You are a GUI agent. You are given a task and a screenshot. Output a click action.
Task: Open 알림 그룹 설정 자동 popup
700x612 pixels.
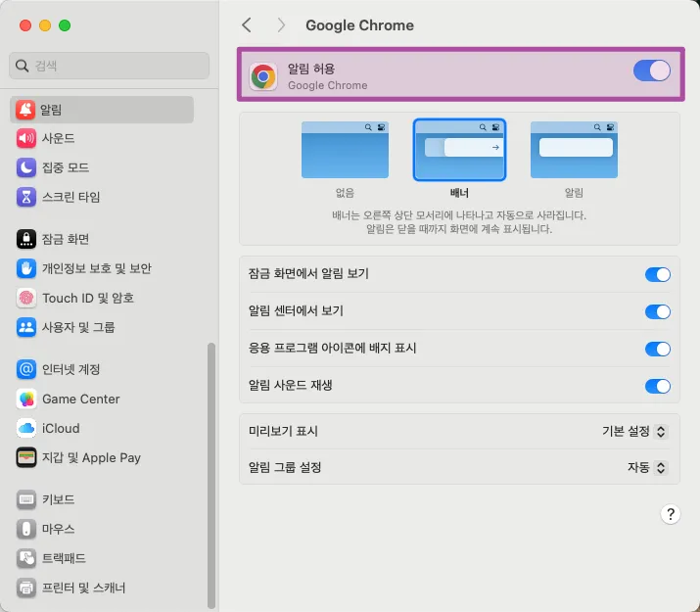click(x=647, y=467)
